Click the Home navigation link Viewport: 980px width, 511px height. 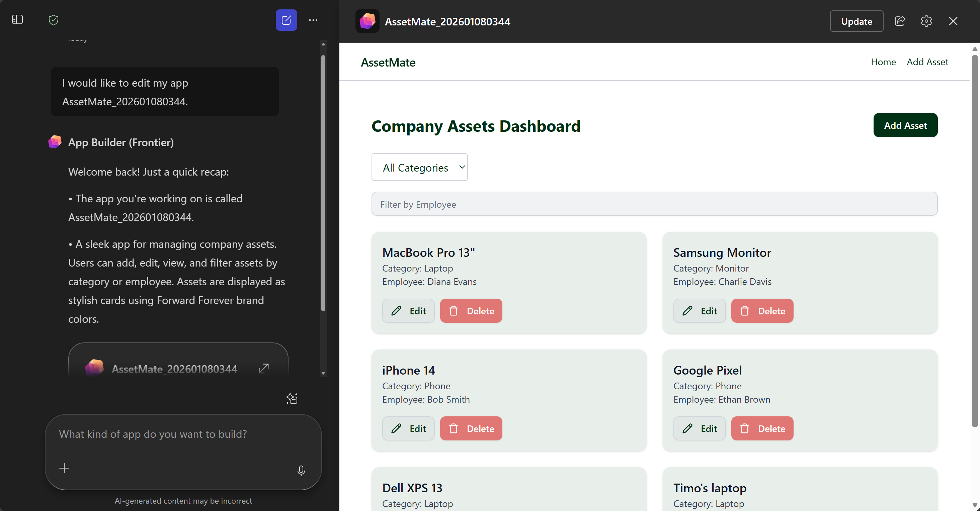883,62
